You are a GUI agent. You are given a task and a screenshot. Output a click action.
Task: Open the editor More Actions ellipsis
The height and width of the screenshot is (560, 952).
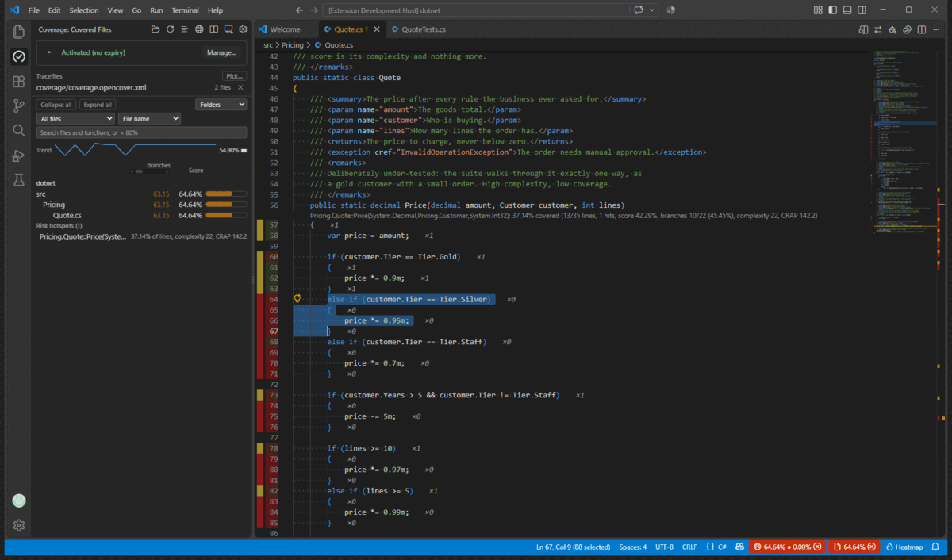point(936,29)
